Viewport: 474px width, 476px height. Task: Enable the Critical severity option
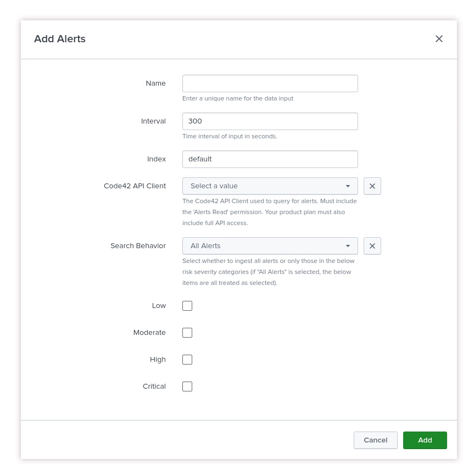coord(187,386)
